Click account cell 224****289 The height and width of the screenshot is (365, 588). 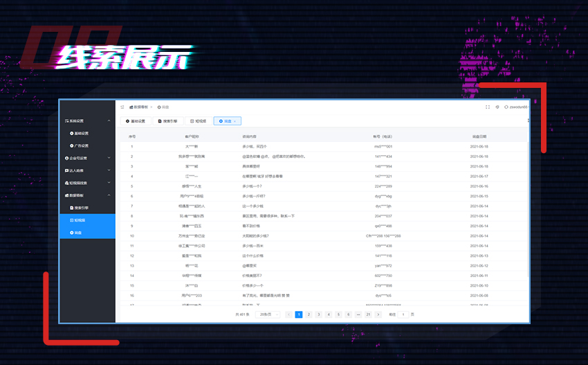click(383, 186)
